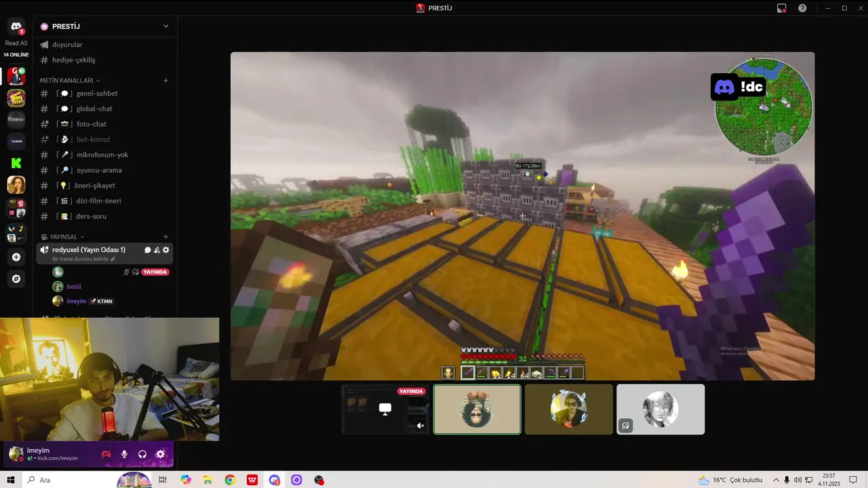Unmute the stream preview speaker icon

[420, 426]
